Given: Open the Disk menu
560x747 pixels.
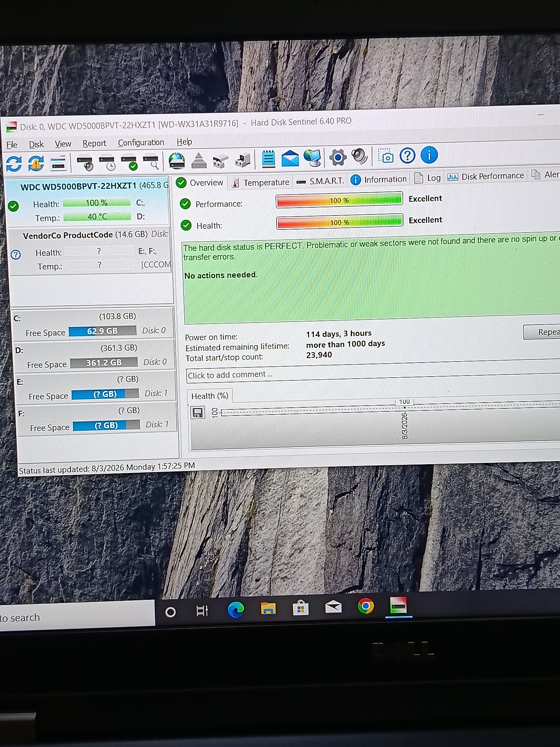Looking at the screenshot, I should (36, 144).
